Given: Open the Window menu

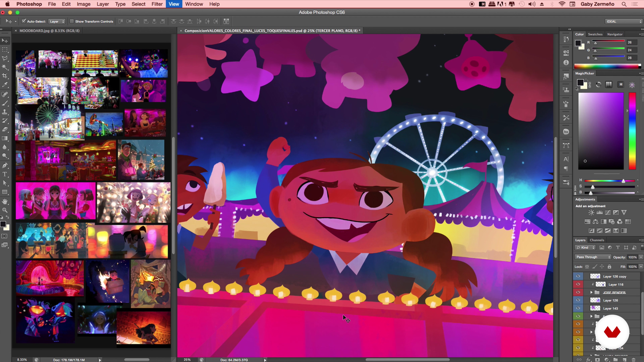Looking at the screenshot, I should [194, 4].
